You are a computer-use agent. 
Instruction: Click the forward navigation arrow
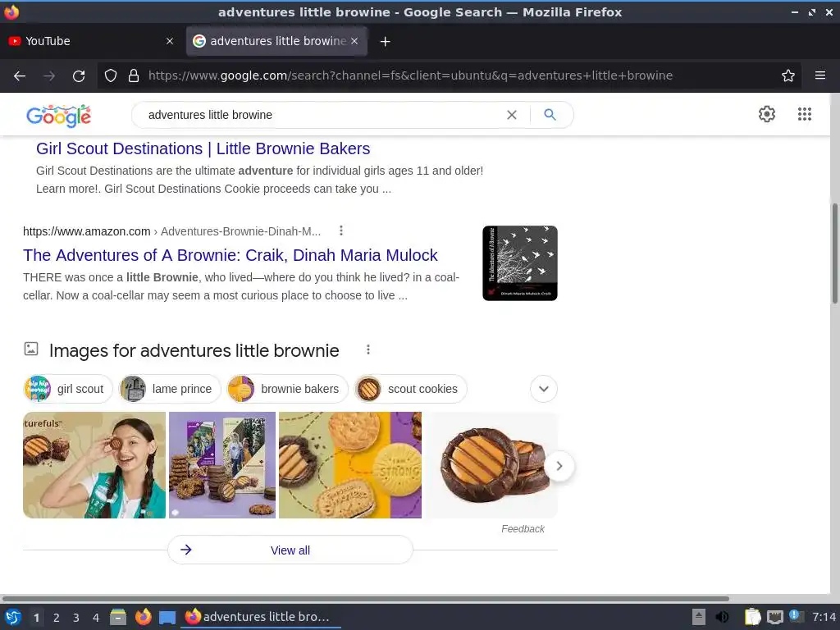(x=49, y=75)
